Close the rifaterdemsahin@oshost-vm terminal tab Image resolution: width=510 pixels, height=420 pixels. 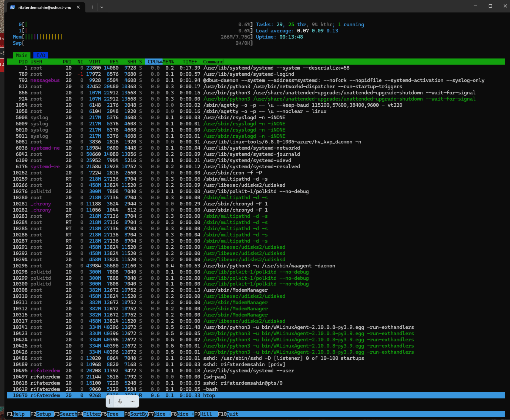78,7
